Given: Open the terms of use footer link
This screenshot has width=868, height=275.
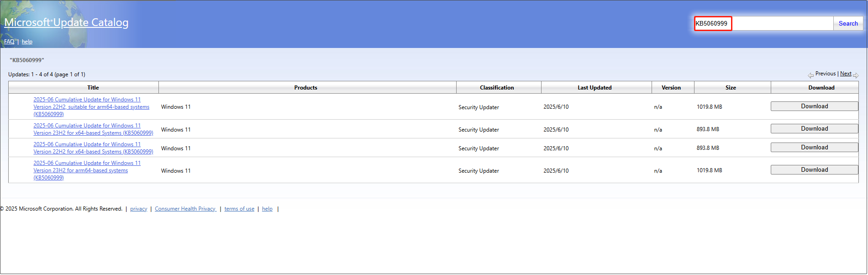Looking at the screenshot, I should pos(239,209).
